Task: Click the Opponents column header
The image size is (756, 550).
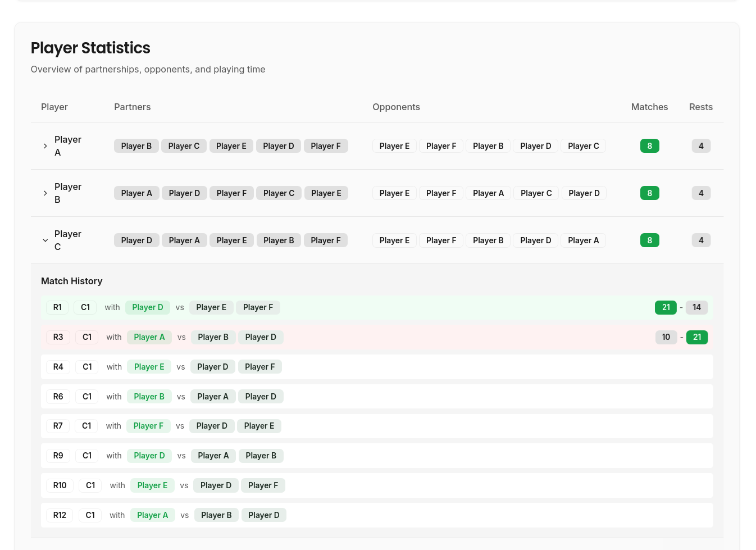Action: 396,107
